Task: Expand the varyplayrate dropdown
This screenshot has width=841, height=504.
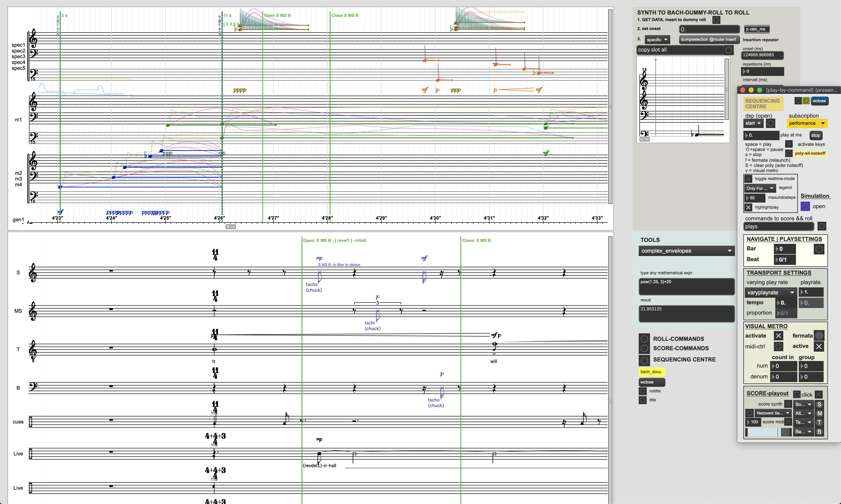Action: tap(770, 292)
